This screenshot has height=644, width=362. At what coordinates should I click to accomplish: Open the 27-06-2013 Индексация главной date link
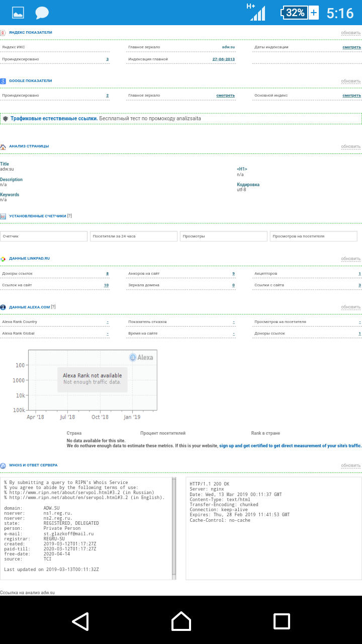[224, 59]
